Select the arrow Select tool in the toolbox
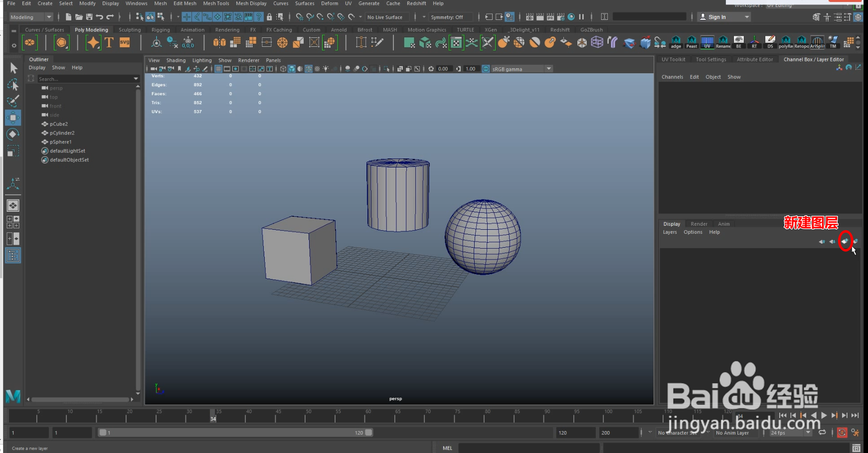This screenshot has width=868, height=453. [x=13, y=68]
